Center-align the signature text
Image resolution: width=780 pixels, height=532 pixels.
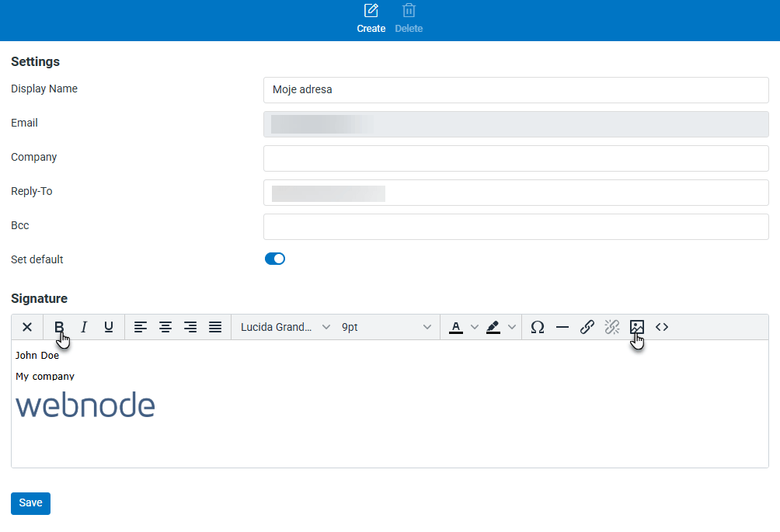(x=165, y=327)
